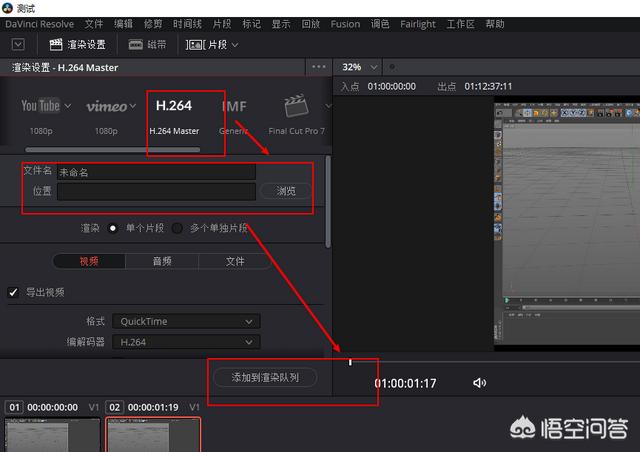Click the 出点 out-point timecode 01:12:37:11
This screenshot has width=640, height=452.
(x=488, y=87)
